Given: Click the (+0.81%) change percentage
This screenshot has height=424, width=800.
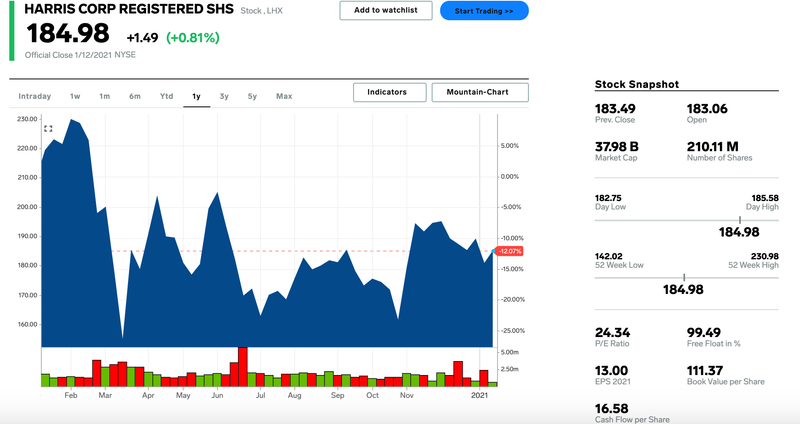Looking at the screenshot, I should point(193,38).
